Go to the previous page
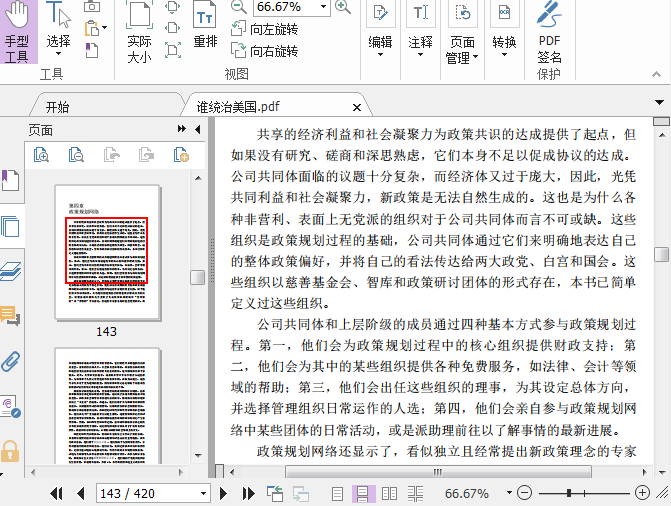Image resolution: width=671 pixels, height=506 pixels. click(x=80, y=494)
